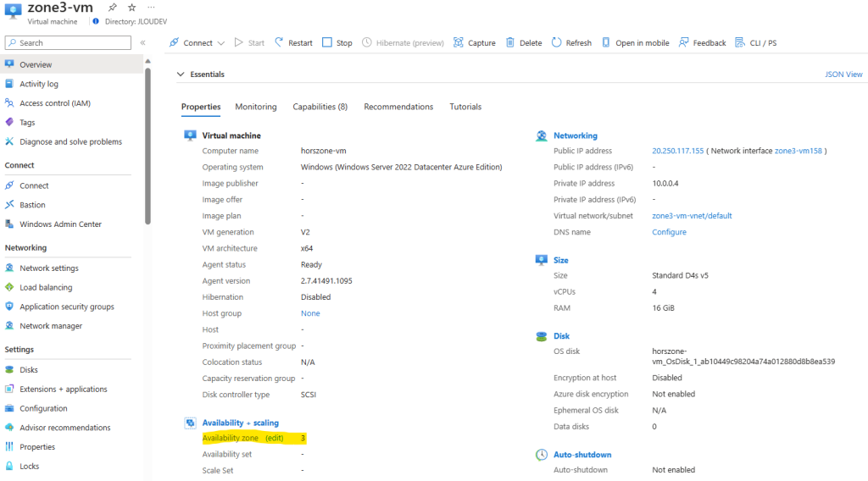Open the Tutorials tab
This screenshot has width=868, height=481.
click(465, 107)
